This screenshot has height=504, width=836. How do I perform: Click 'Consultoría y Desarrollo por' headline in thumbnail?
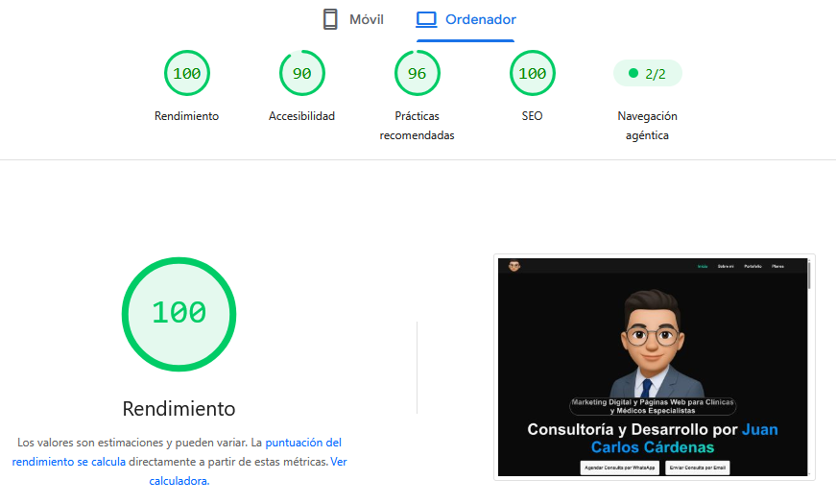[633, 429]
